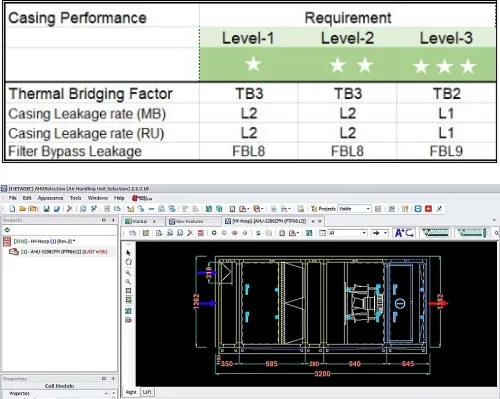Pin the Projects panel
Screen dimensions: 500x399
point(113,220)
